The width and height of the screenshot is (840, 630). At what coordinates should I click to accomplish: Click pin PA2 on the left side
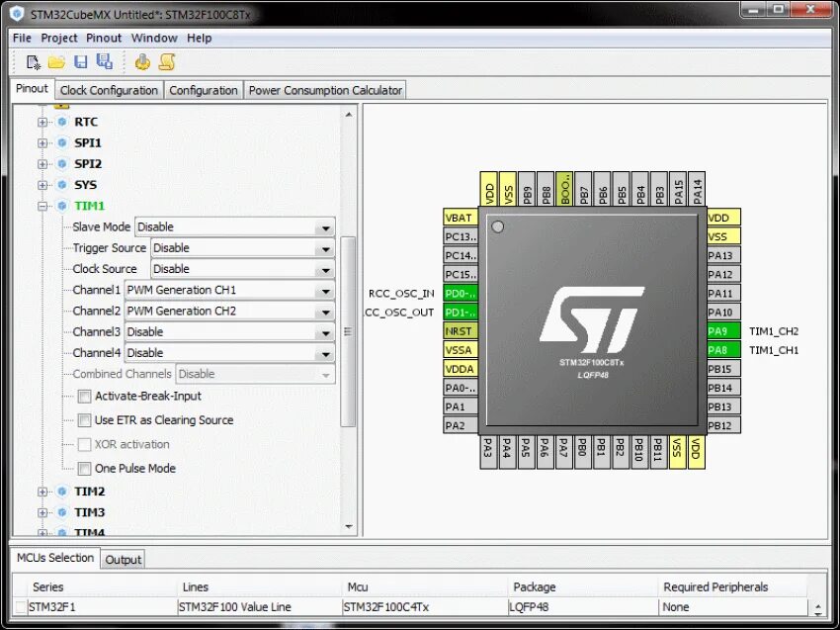pos(461,425)
